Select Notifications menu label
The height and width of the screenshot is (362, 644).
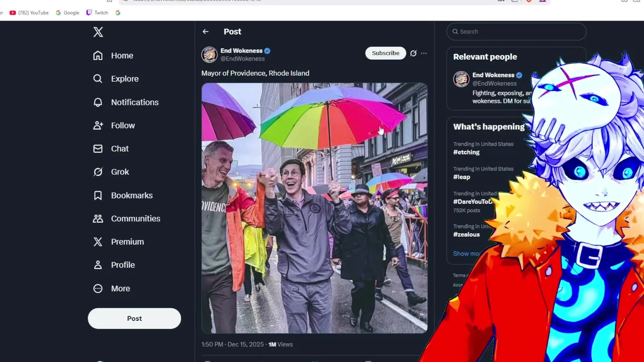(135, 102)
